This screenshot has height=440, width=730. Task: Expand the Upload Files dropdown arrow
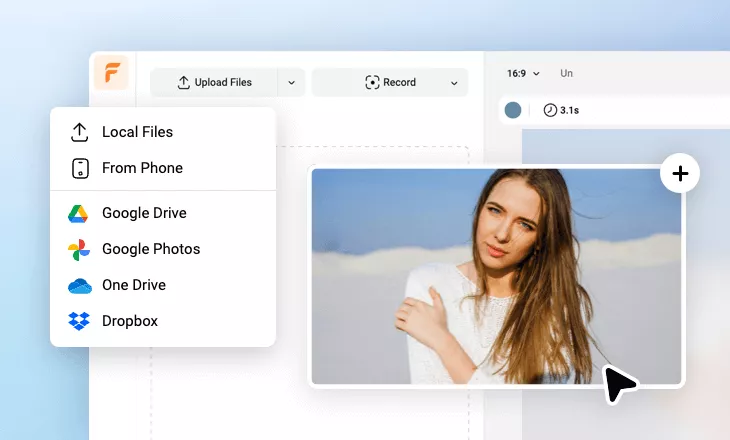click(x=291, y=82)
